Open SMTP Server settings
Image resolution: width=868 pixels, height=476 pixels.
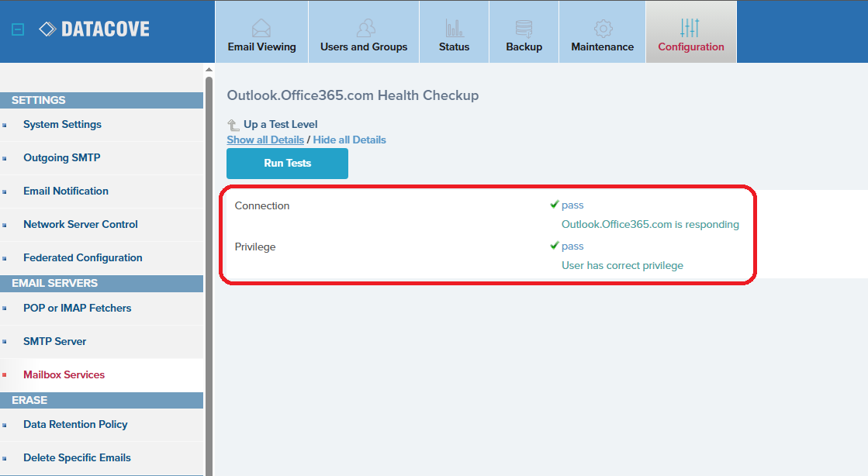click(x=55, y=342)
